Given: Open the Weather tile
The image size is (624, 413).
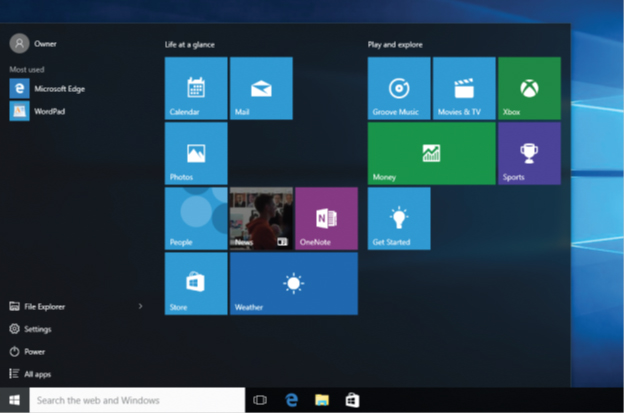Looking at the screenshot, I should point(294,284).
